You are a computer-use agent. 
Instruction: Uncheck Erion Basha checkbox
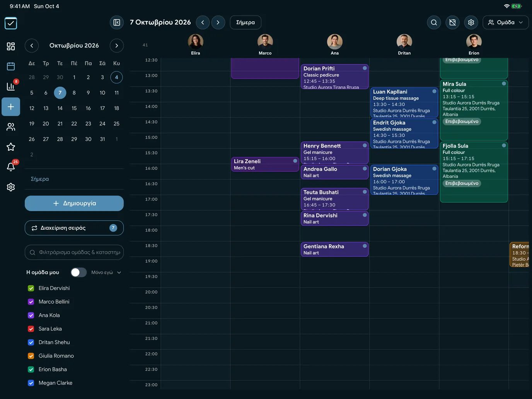31,370
